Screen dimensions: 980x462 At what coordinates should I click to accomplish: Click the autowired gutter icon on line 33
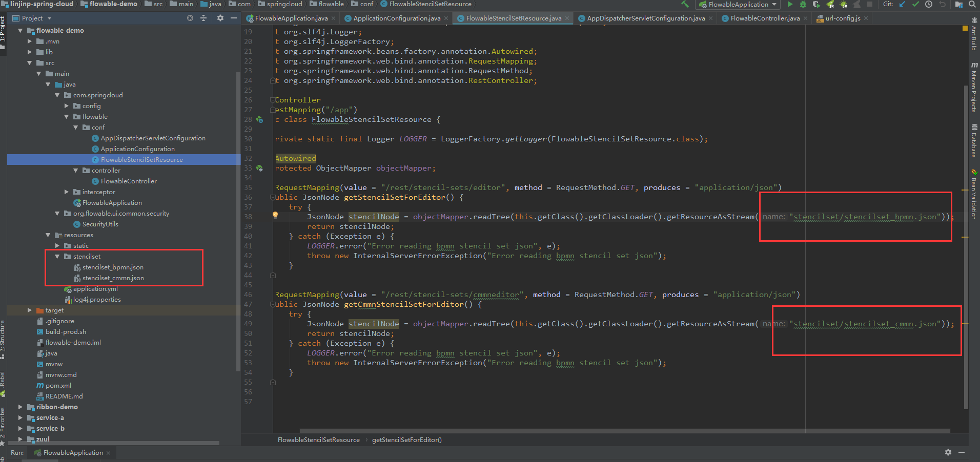point(259,168)
